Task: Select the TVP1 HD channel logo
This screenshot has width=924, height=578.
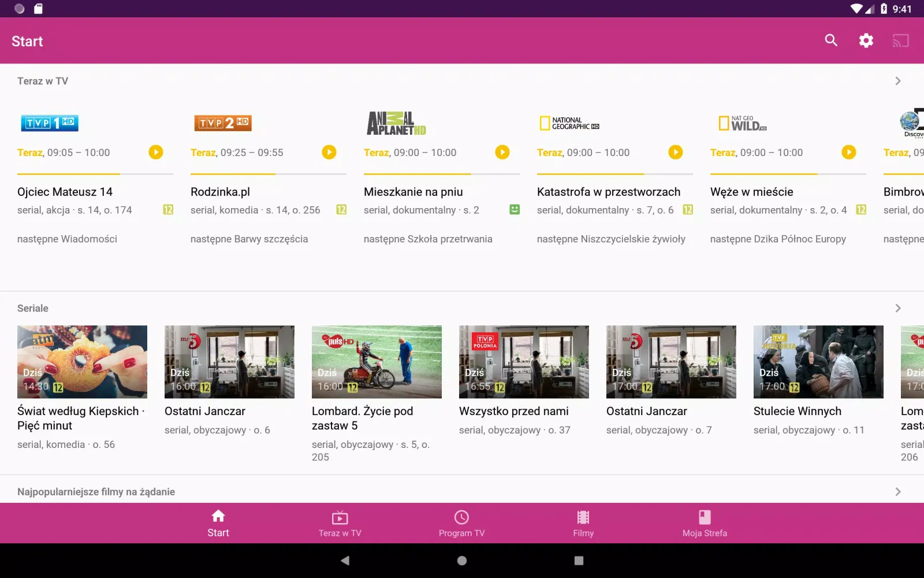Action: pos(50,123)
